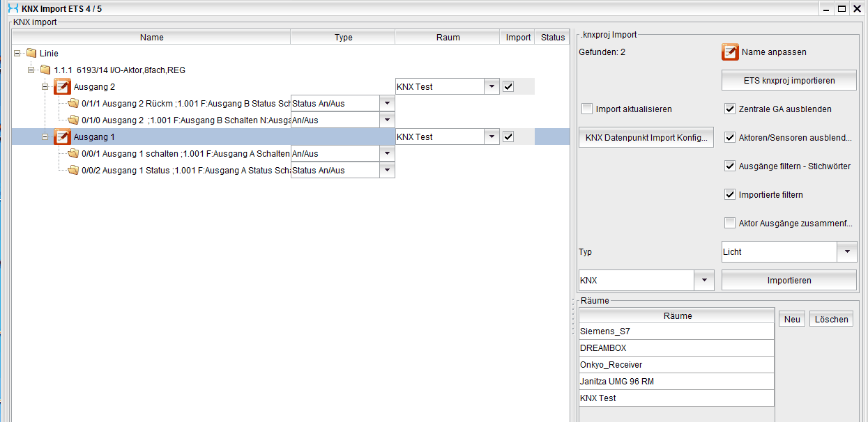This screenshot has height=422, width=868.
Task: Click folder icon of the 0/1/0 Ausgang 2 row
Action: pyautogui.click(x=73, y=120)
